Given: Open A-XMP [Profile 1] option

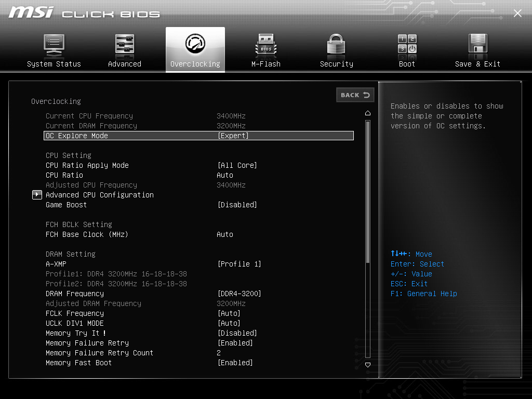Looking at the screenshot, I should [x=239, y=264].
